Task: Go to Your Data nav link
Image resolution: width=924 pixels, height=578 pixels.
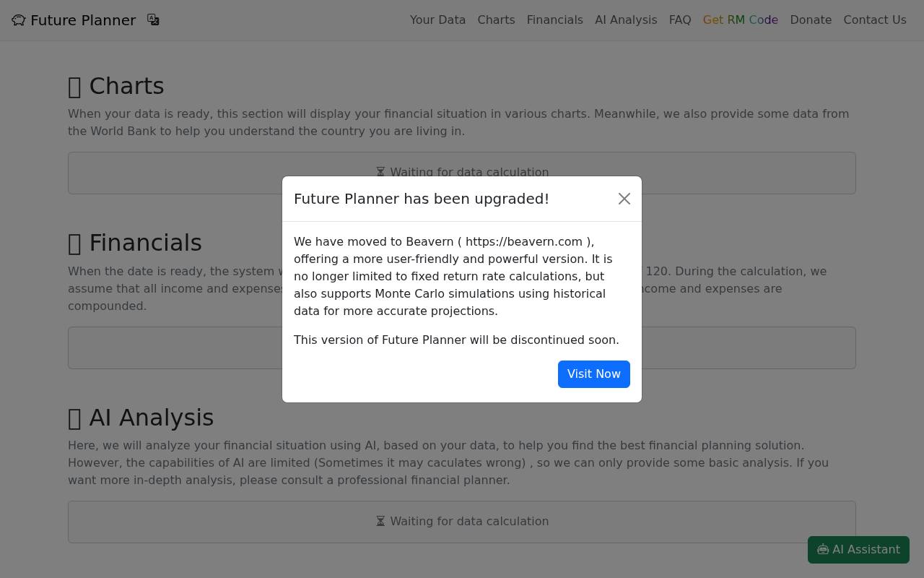Action: coord(437,20)
